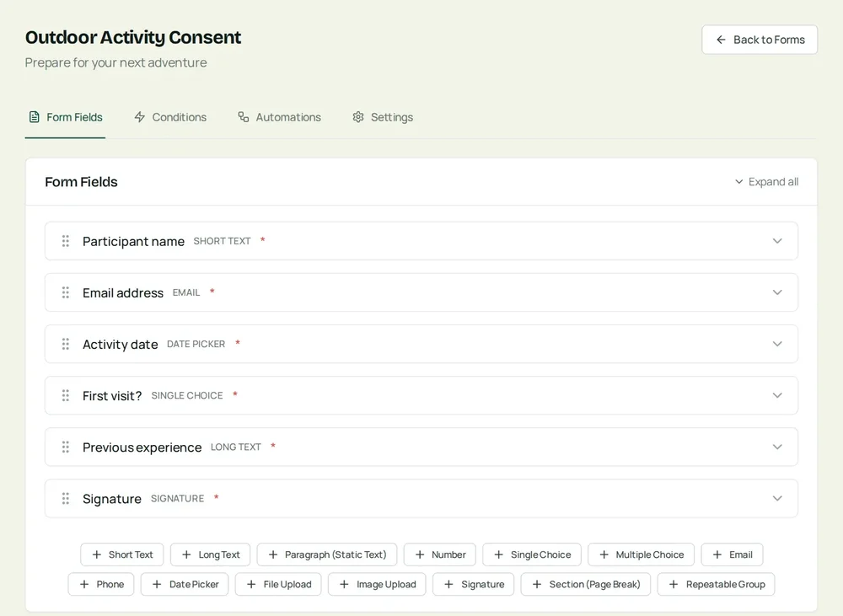Viewport: 843px width, 616px height.
Task: Click the drag handle for Email address
Action: (x=66, y=292)
